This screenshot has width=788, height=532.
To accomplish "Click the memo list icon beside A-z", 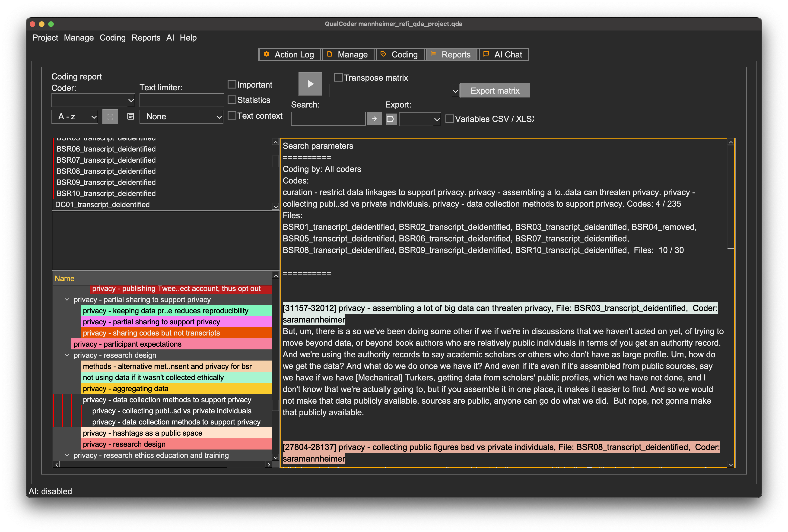I will tap(130, 117).
